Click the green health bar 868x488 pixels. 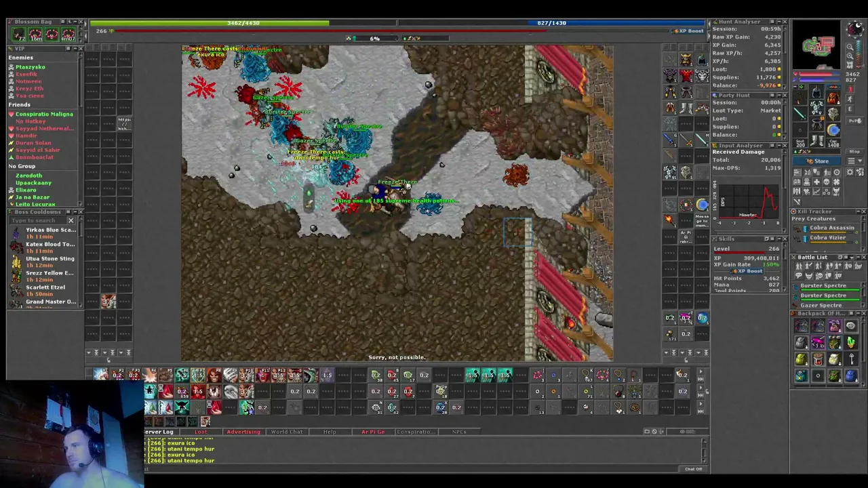(243, 23)
